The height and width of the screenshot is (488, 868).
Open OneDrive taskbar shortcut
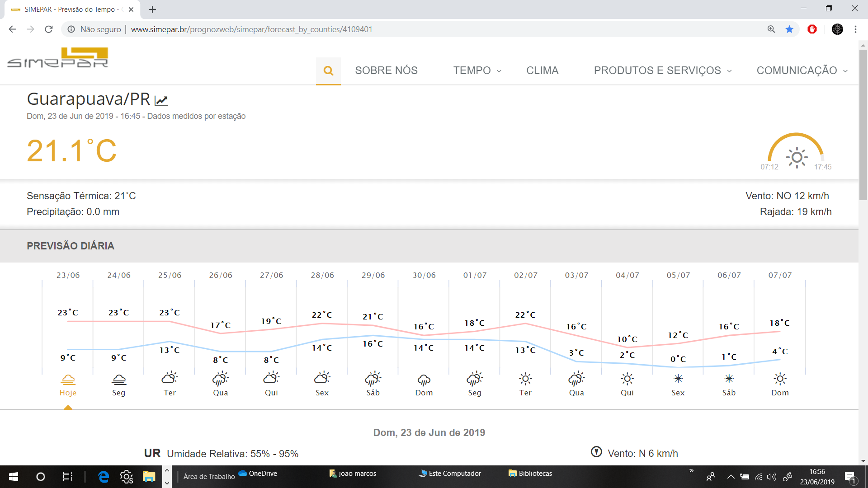click(258, 473)
